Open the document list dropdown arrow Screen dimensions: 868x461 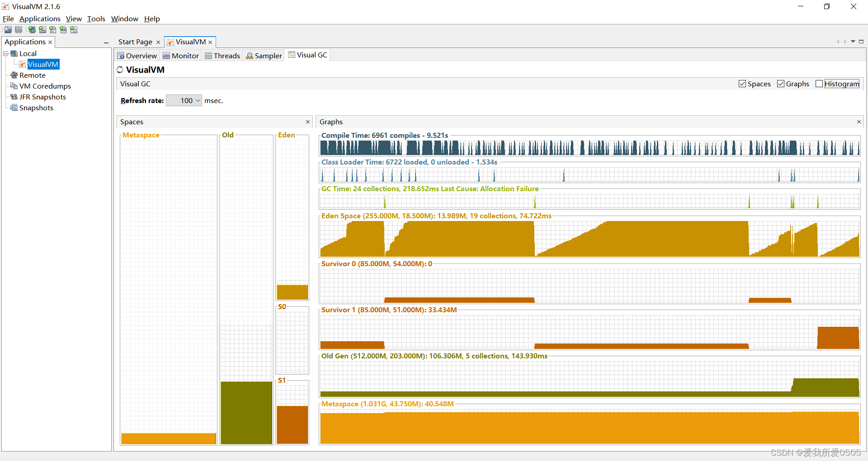point(853,42)
